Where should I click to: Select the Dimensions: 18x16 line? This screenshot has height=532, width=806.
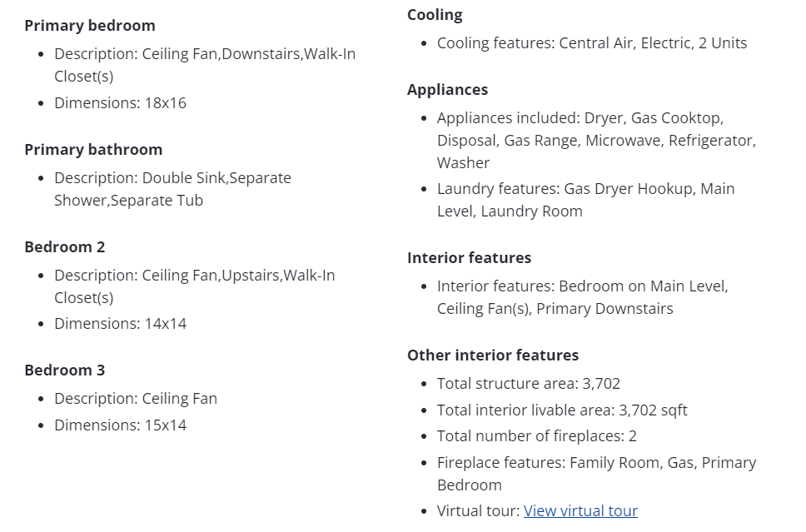tap(120, 103)
